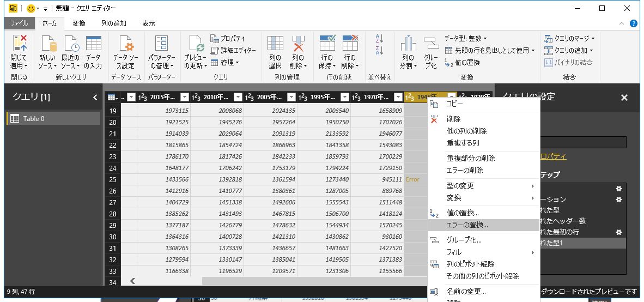This screenshot has height=302, width=644.
Task: Collapse the ribbon with the chevron
Action: tap(622, 23)
